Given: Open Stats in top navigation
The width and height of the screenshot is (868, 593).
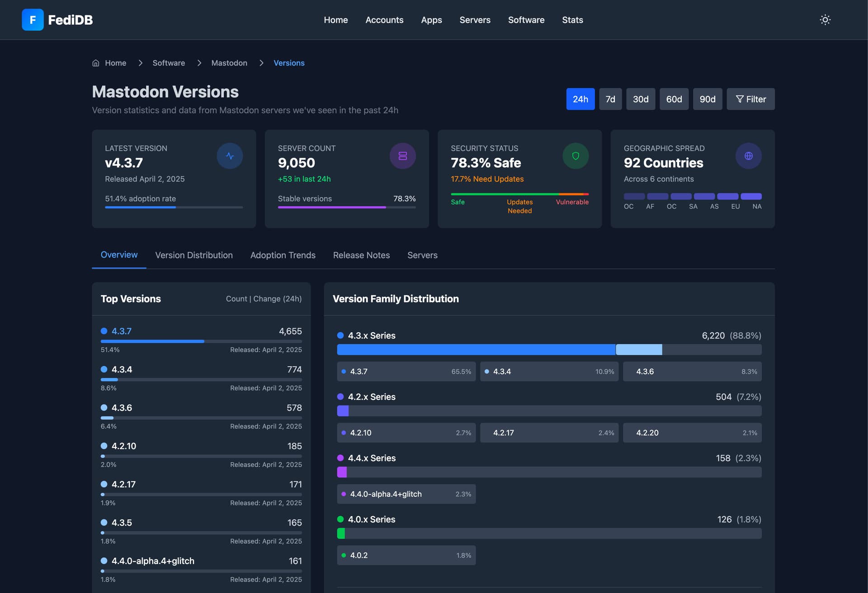Looking at the screenshot, I should (x=572, y=20).
